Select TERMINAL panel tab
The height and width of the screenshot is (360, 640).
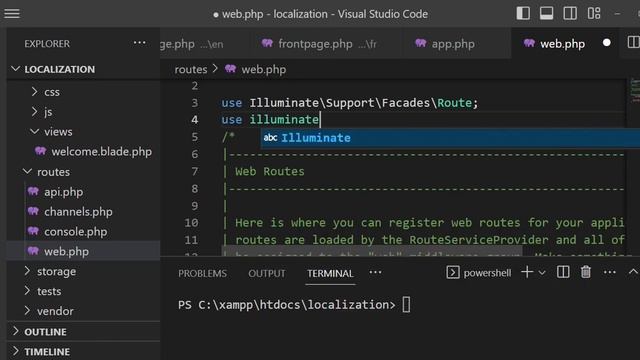(x=330, y=273)
